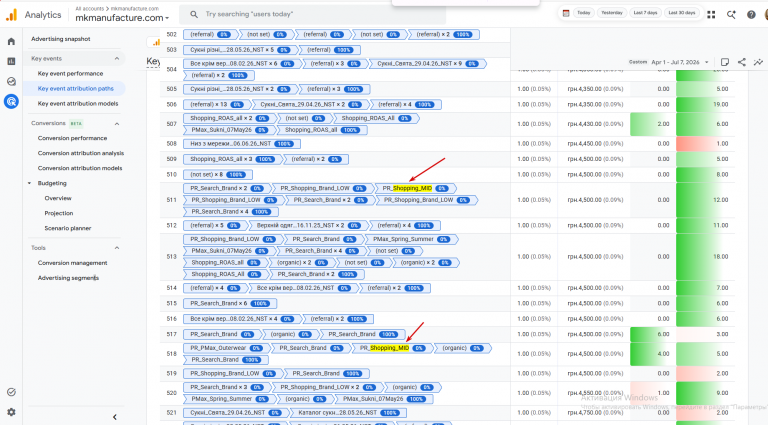Click PMax_Sukni_07May26 chip in row 507

coord(228,130)
